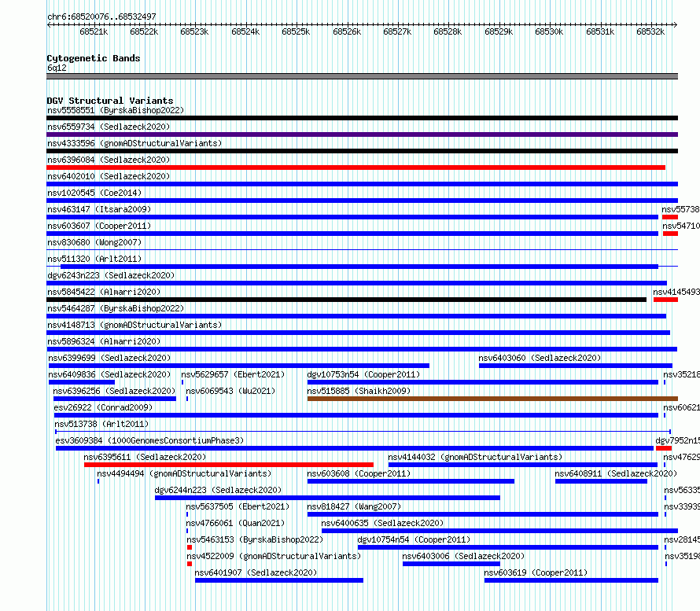Select the black nsv5558551 variant bar
Viewport: 700px width, 611px height.
tap(362, 118)
